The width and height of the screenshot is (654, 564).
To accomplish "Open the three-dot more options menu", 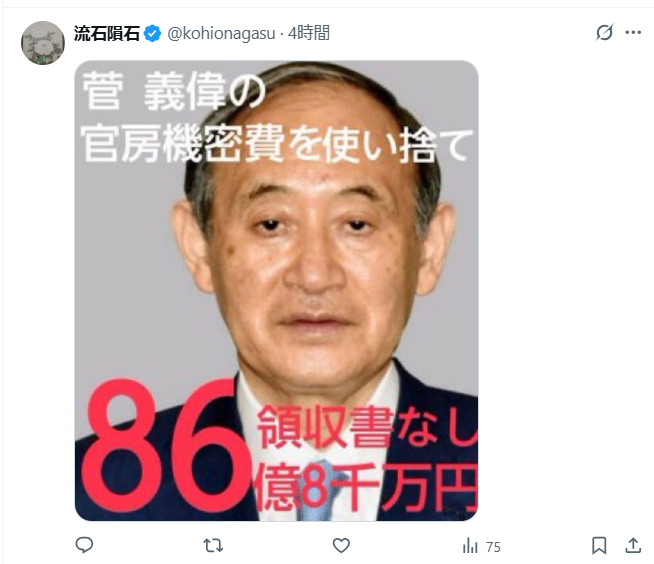I will click(x=633, y=32).
